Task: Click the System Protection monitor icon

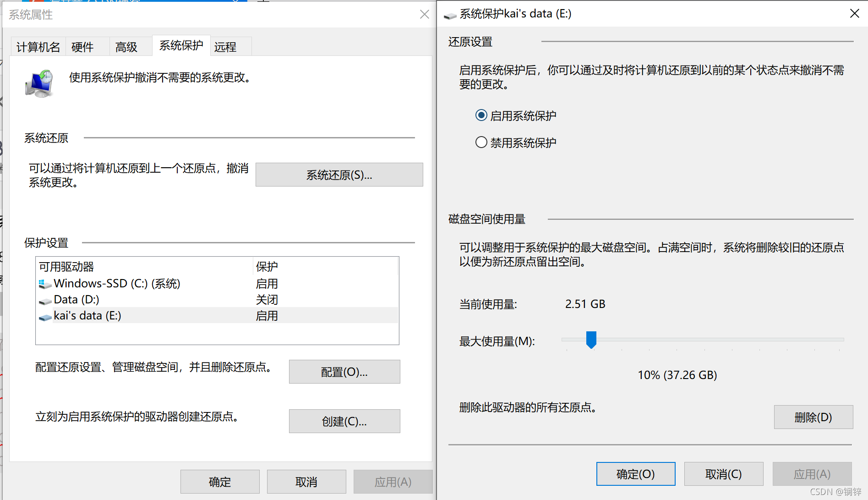Action: (39, 83)
